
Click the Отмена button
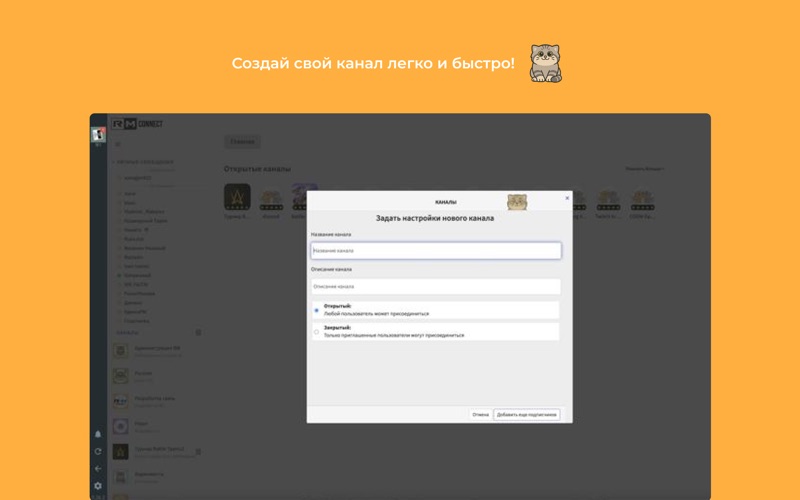pos(480,415)
